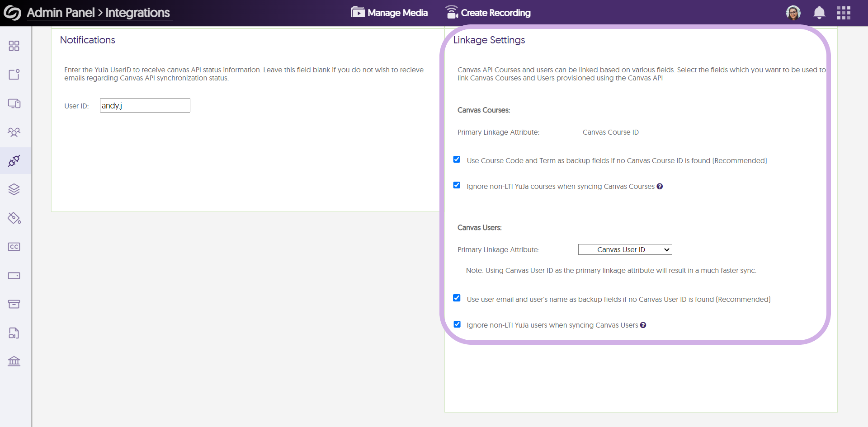This screenshot has width=868, height=427.
Task: Toggle Use Course Code and Term backup checkbox
Action: 457,160
